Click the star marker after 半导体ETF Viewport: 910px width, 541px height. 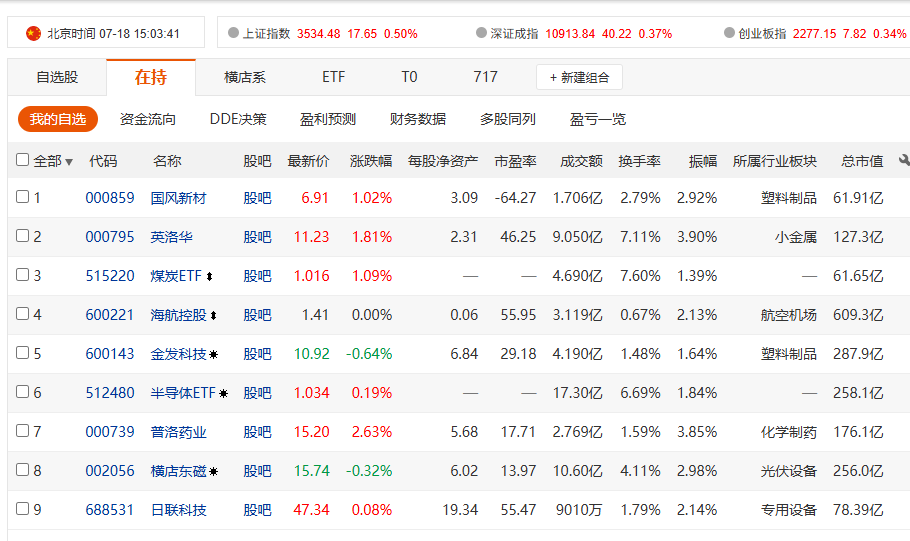[x=223, y=394]
